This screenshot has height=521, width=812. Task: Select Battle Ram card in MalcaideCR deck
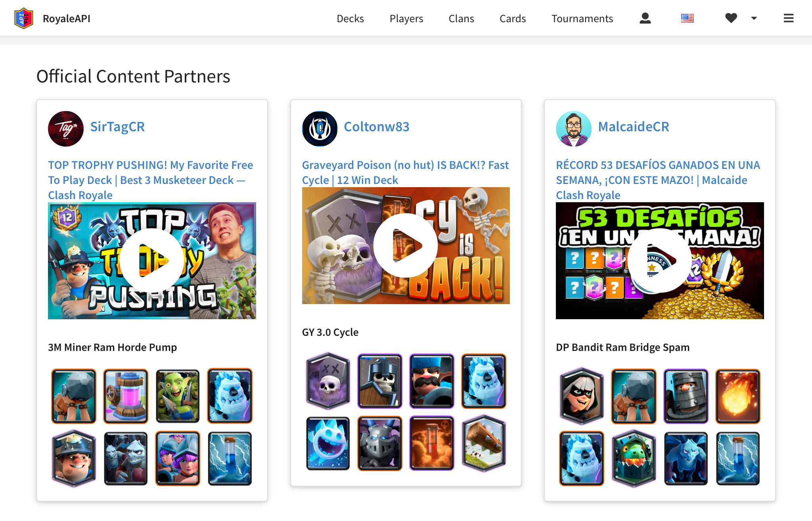(x=634, y=396)
